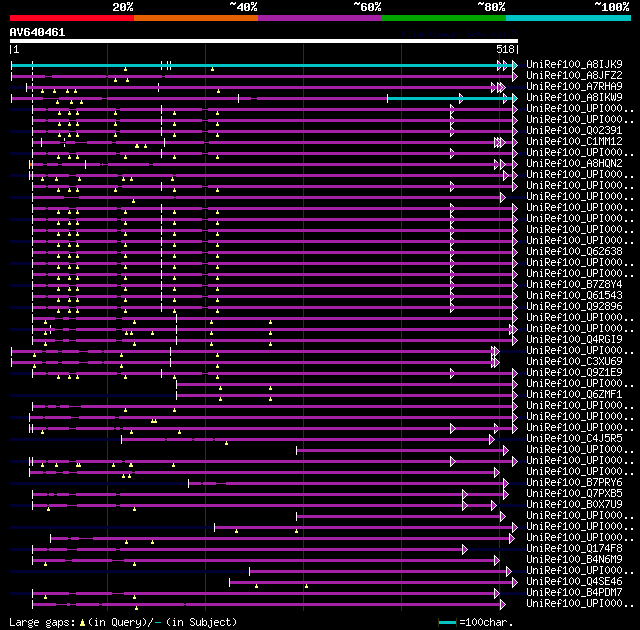
Task: Select the UniRef100_C4J5R5 label
Action: tap(574, 439)
